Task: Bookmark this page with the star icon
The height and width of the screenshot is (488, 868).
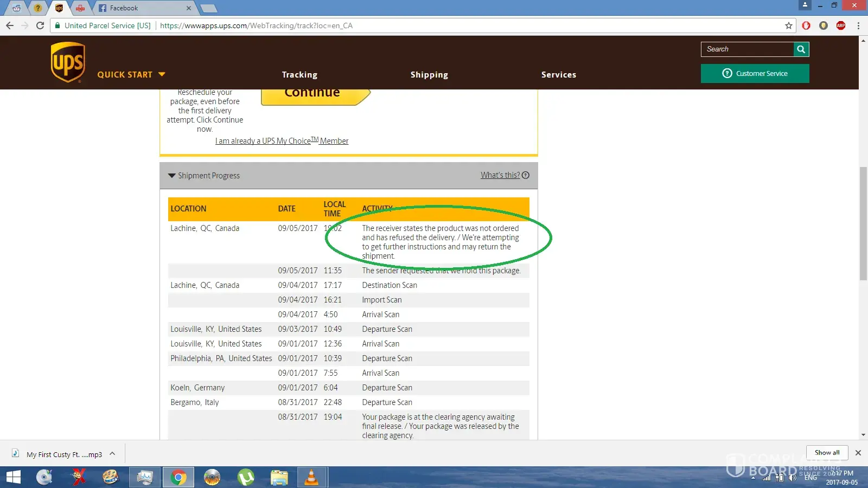Action: point(788,25)
